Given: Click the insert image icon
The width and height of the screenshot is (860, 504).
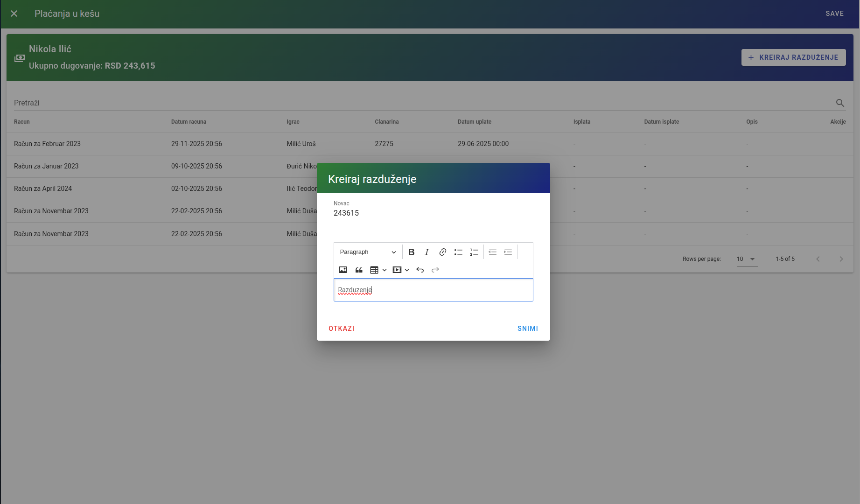Looking at the screenshot, I should tap(343, 270).
